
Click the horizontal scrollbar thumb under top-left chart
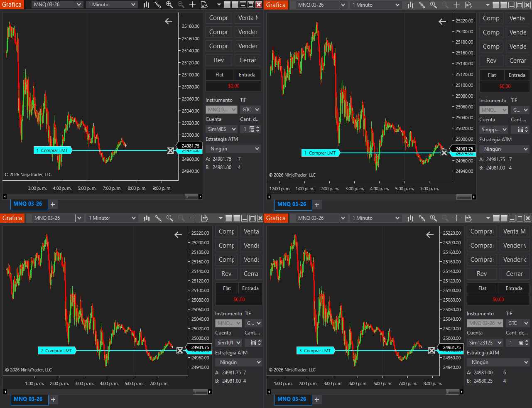point(191,197)
